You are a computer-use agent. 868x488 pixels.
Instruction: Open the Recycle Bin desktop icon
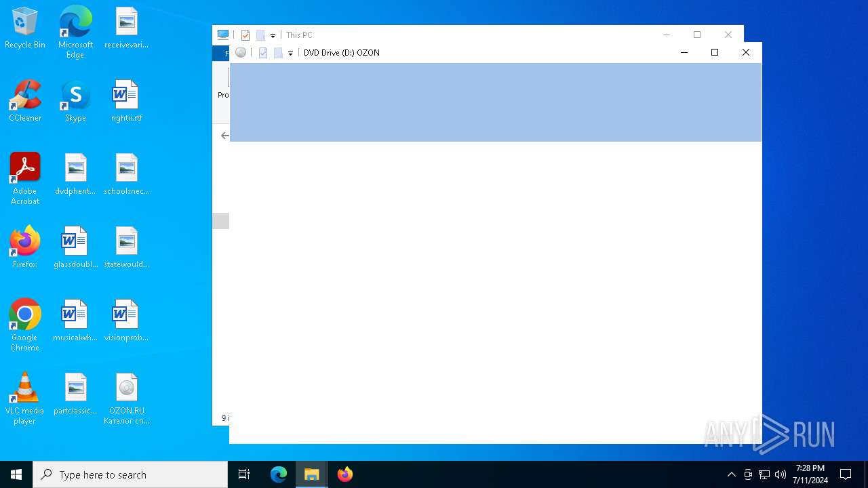point(25,28)
